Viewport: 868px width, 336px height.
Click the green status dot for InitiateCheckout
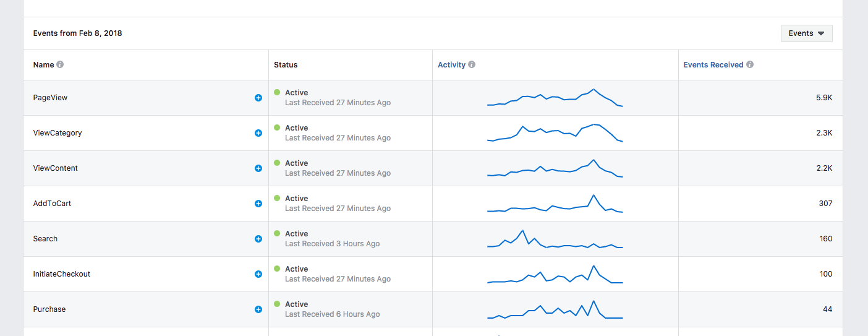(x=277, y=269)
